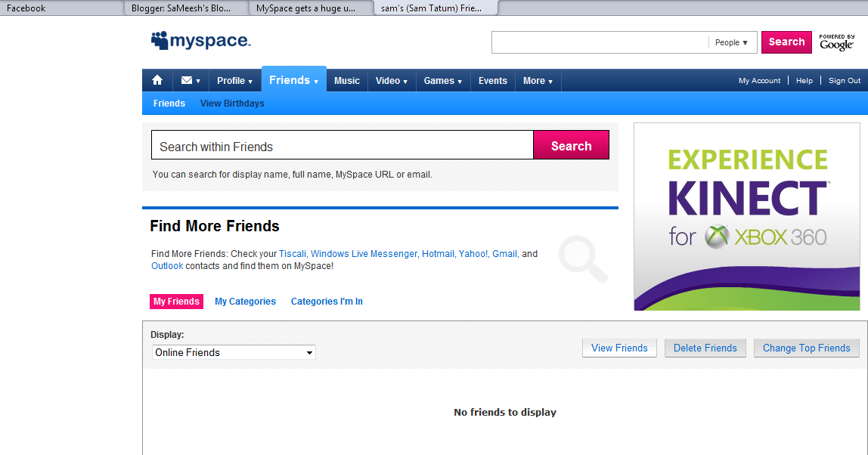Click Sign Out

(845, 81)
